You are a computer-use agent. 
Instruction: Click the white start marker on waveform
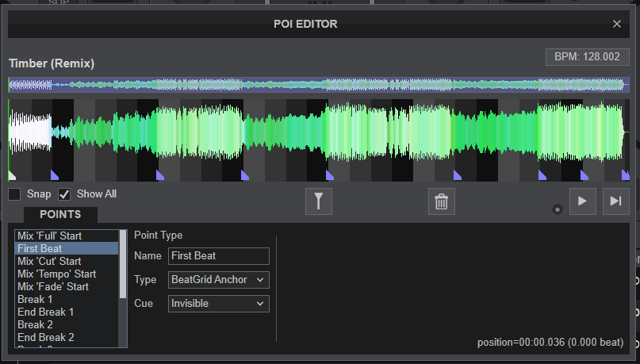coord(12,174)
